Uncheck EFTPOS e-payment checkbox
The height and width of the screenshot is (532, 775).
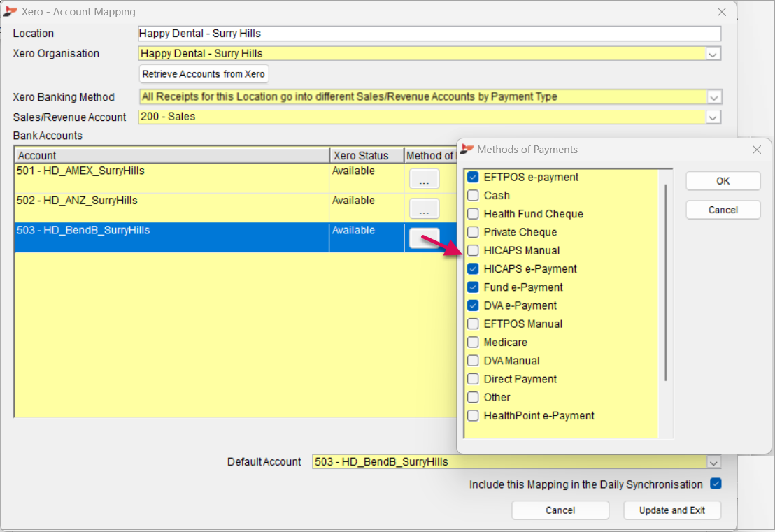pos(473,178)
